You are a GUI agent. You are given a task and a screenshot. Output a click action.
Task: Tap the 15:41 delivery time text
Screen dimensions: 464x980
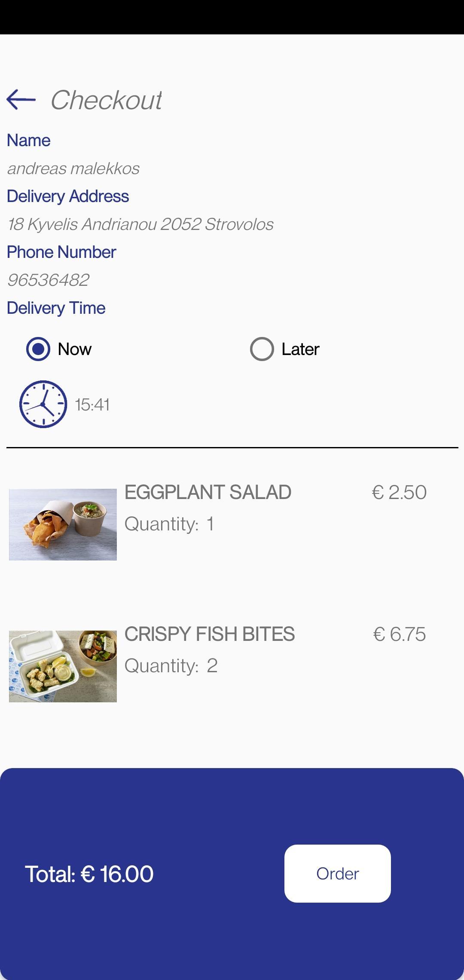92,405
